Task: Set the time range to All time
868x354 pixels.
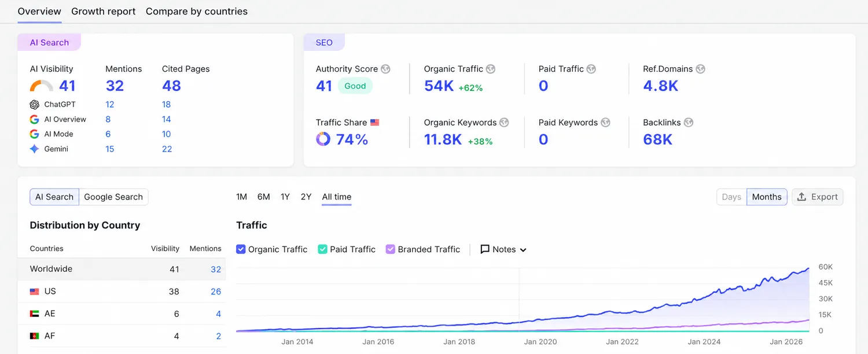Action: (337, 197)
